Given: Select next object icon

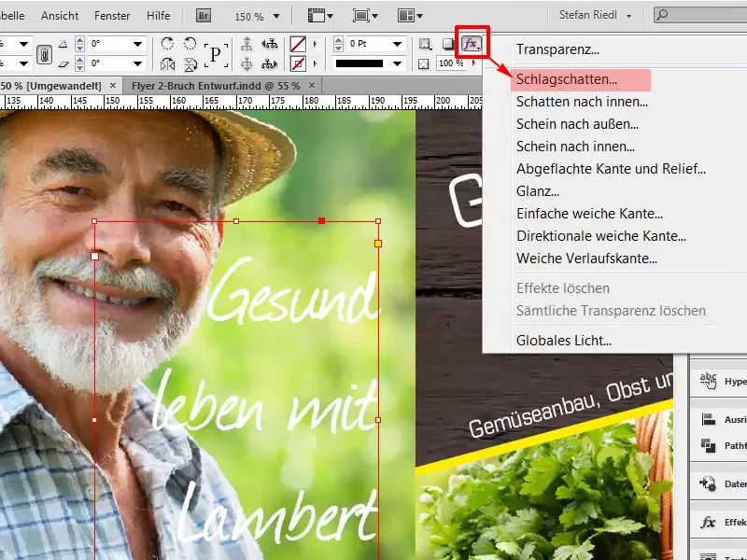Looking at the screenshot, I should 269,63.
